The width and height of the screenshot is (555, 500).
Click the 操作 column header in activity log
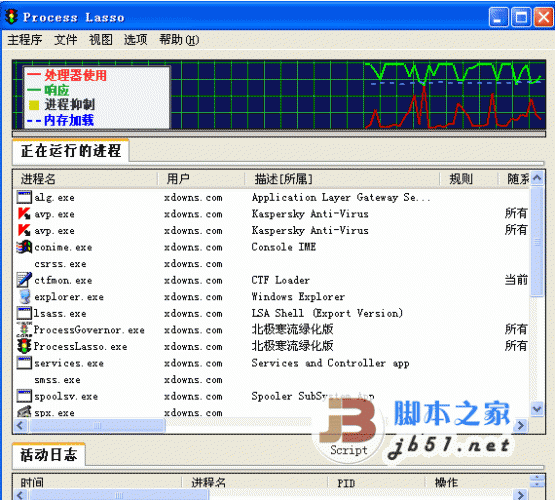(x=477, y=482)
